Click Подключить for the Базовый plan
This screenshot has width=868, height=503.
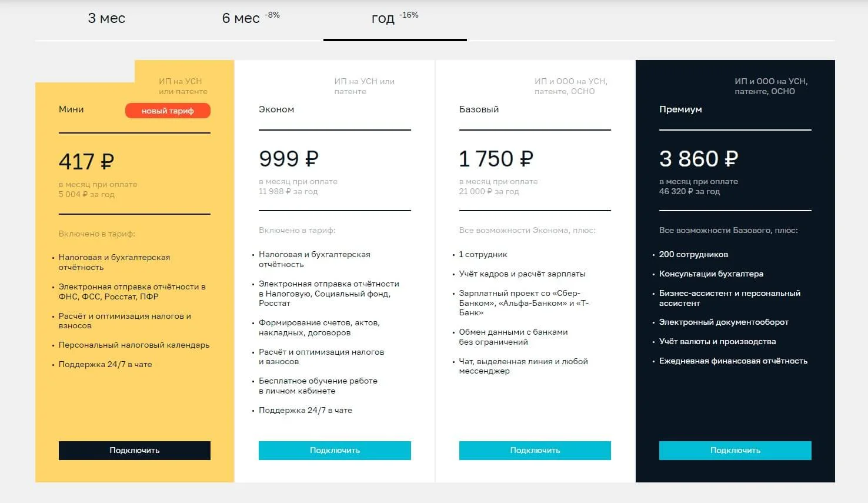[x=535, y=450]
